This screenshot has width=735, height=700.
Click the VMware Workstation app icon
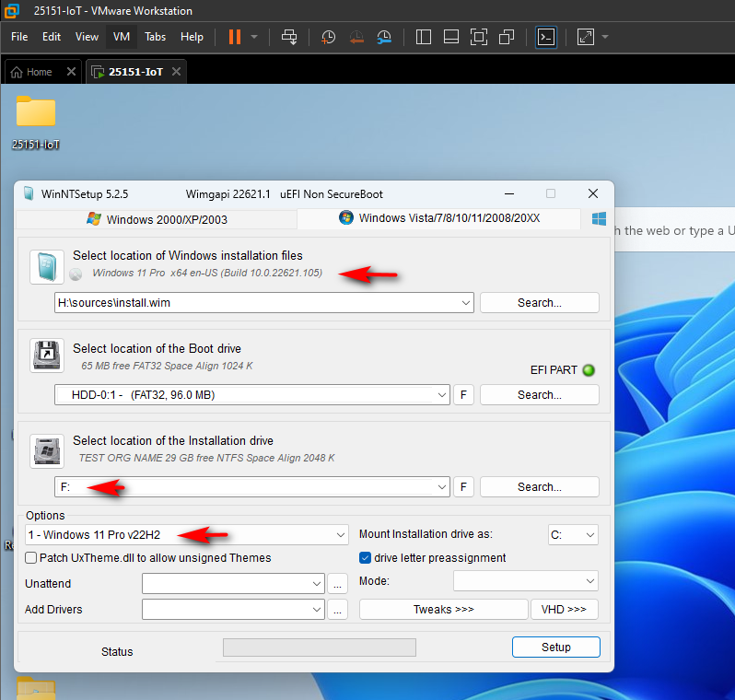12,10
